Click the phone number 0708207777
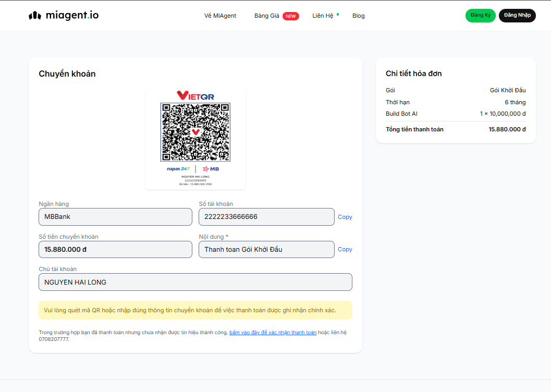Image resolution: width=551 pixels, height=392 pixels. pyautogui.click(x=54, y=339)
